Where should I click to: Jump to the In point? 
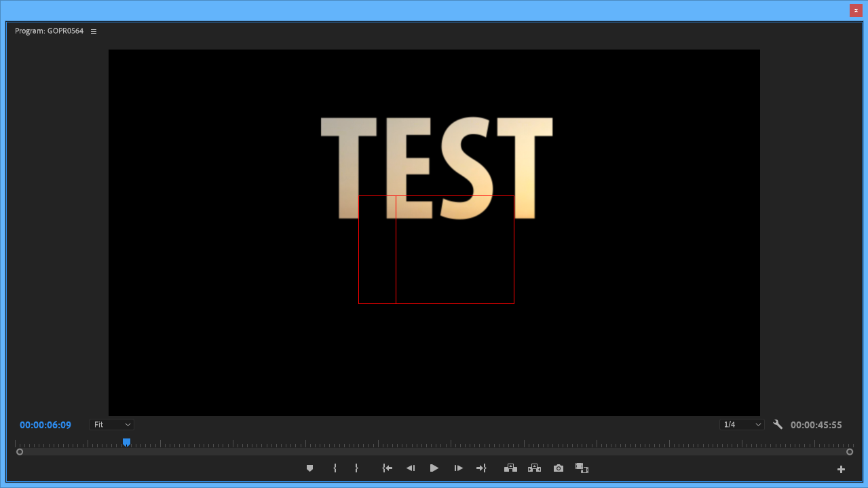coord(387,468)
